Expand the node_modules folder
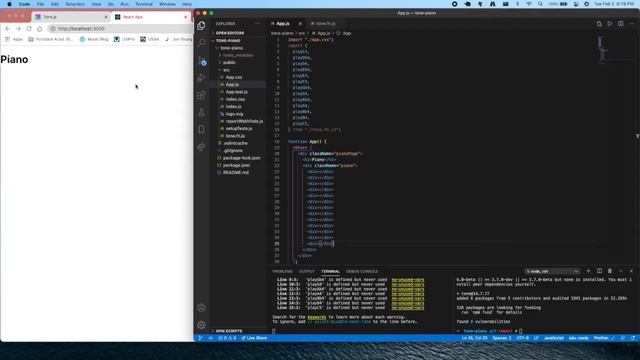This screenshot has width=640, height=360. 238,55
